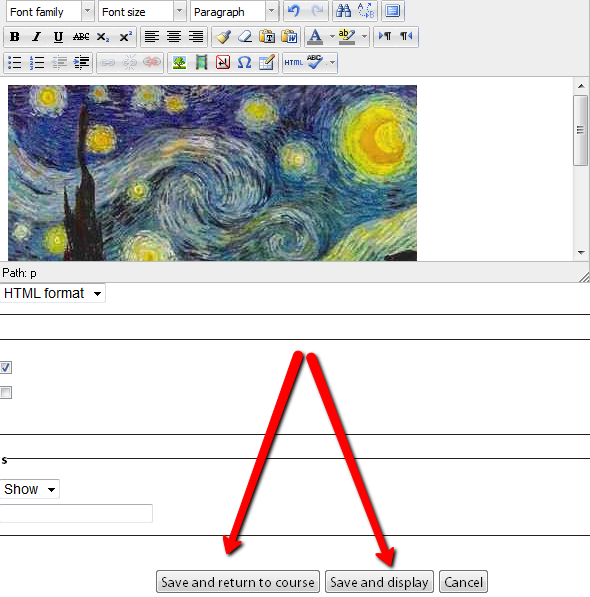Click Save and return to course

coord(238,582)
